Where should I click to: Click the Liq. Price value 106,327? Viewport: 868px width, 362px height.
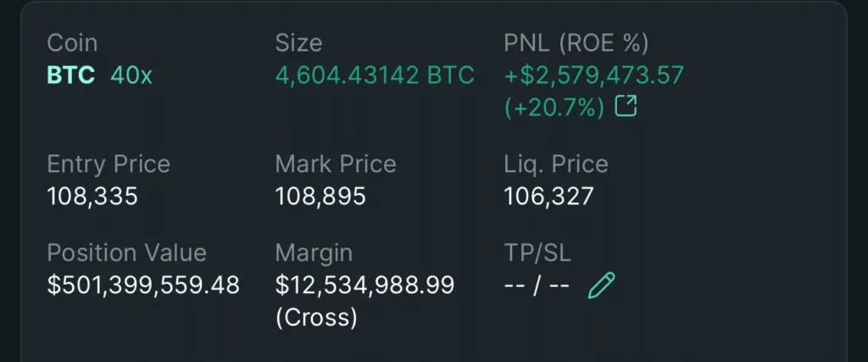point(548,197)
